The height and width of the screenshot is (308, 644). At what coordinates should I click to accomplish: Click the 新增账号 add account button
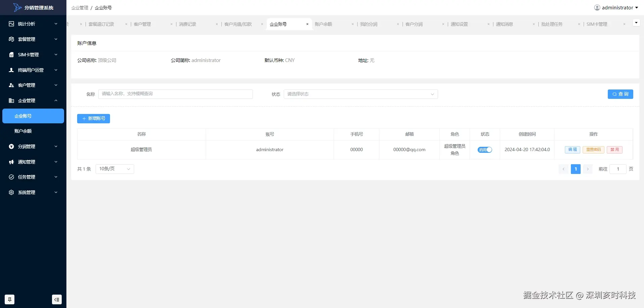pos(94,119)
